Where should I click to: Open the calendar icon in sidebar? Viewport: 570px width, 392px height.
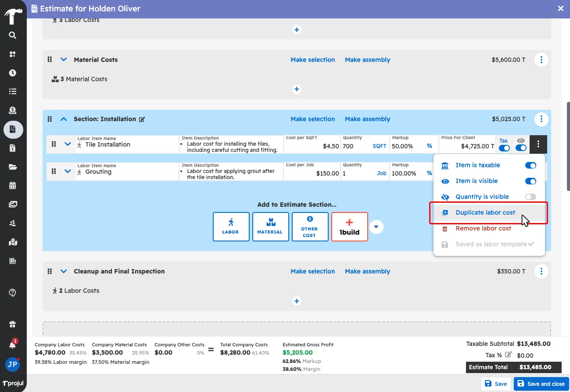click(x=13, y=185)
